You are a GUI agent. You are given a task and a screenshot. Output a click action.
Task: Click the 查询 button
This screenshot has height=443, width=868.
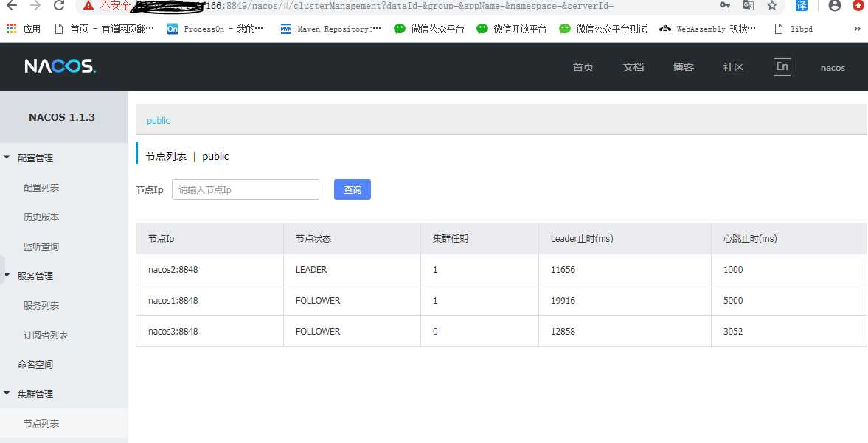pos(353,189)
